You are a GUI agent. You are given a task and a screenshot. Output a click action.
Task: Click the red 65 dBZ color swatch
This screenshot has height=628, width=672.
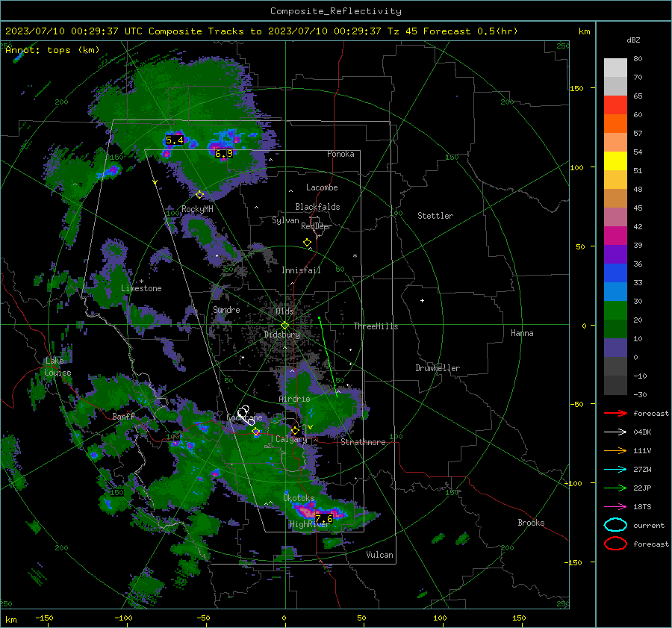[x=615, y=105]
